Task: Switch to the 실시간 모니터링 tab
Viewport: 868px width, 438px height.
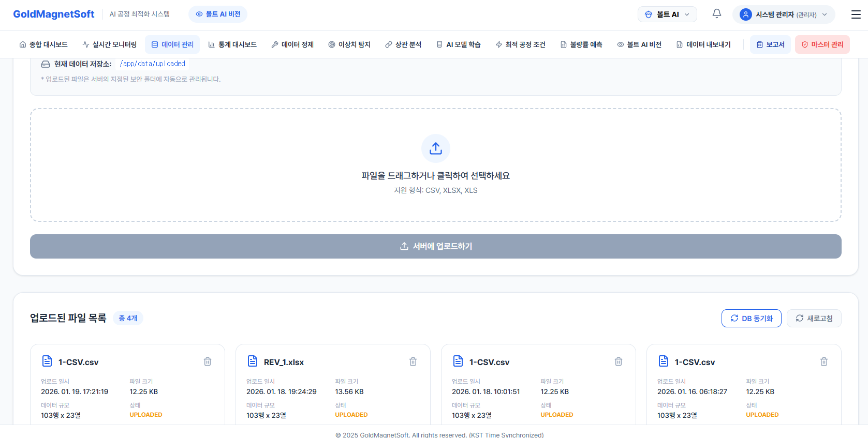Action: (x=109, y=44)
